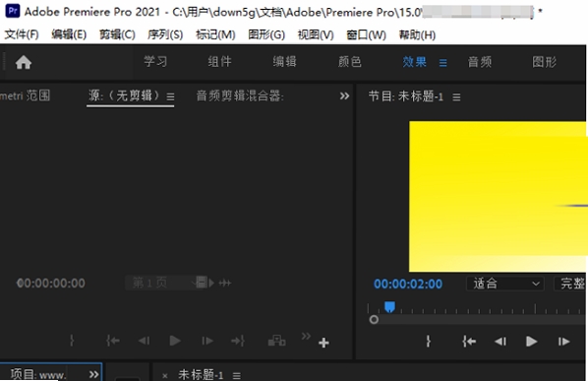Go to In point in program monitor
This screenshot has height=381, width=588.
pyautogui.click(x=469, y=342)
